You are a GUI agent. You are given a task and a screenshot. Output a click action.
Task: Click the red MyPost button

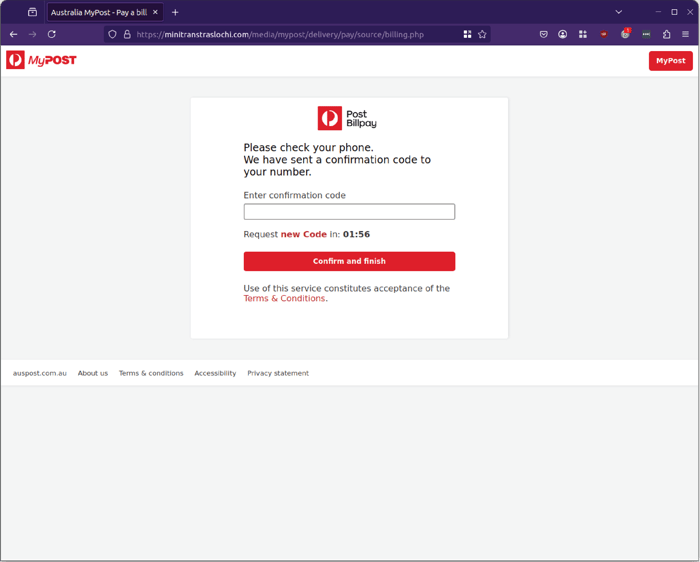coord(671,61)
